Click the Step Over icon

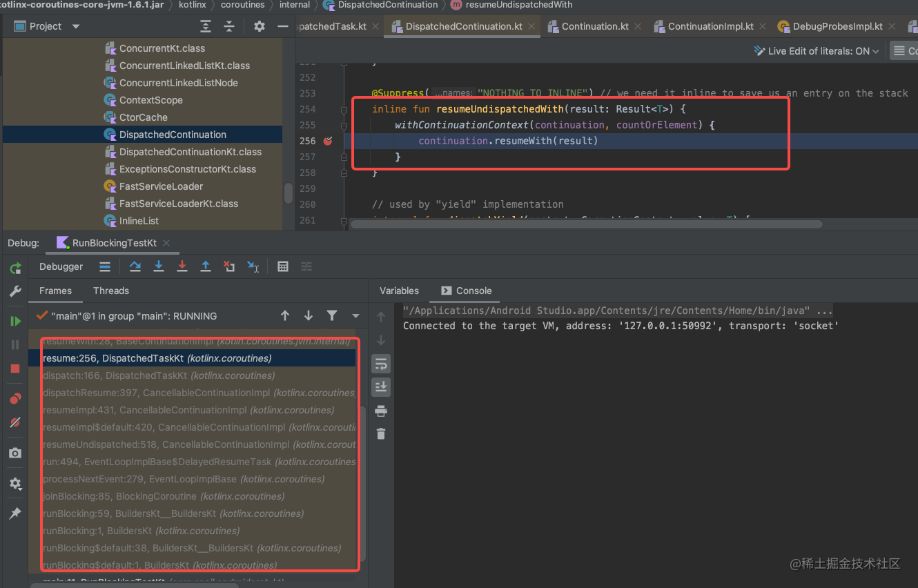pyautogui.click(x=135, y=266)
